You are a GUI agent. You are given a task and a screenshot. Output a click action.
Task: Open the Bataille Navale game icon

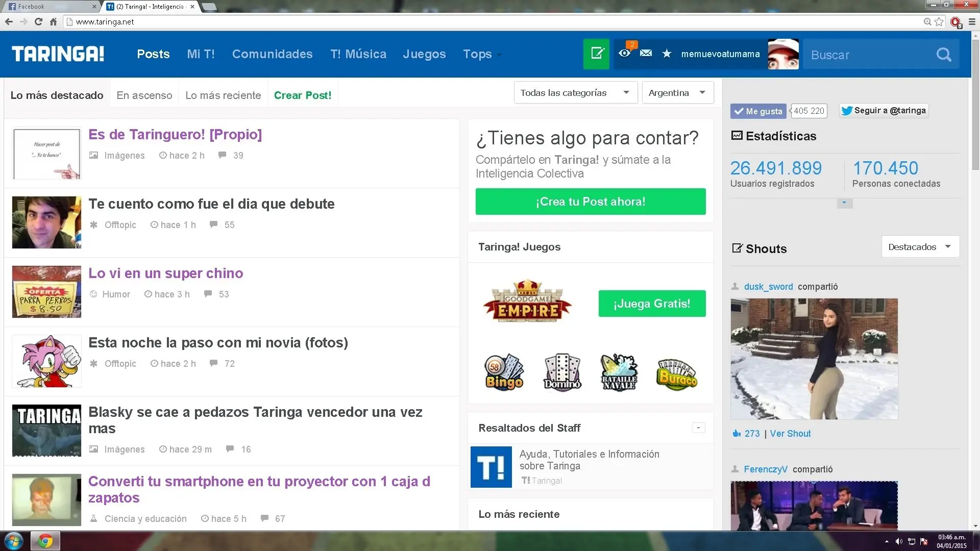[x=619, y=372]
